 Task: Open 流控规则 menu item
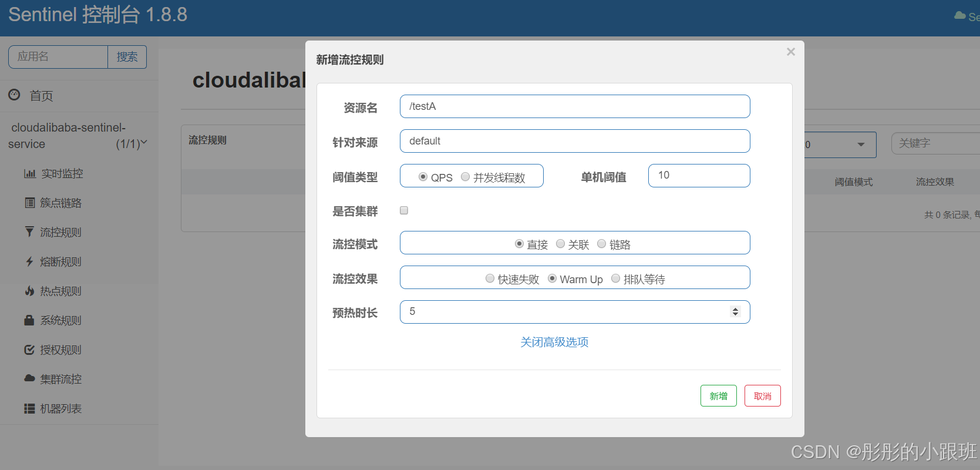pos(61,233)
